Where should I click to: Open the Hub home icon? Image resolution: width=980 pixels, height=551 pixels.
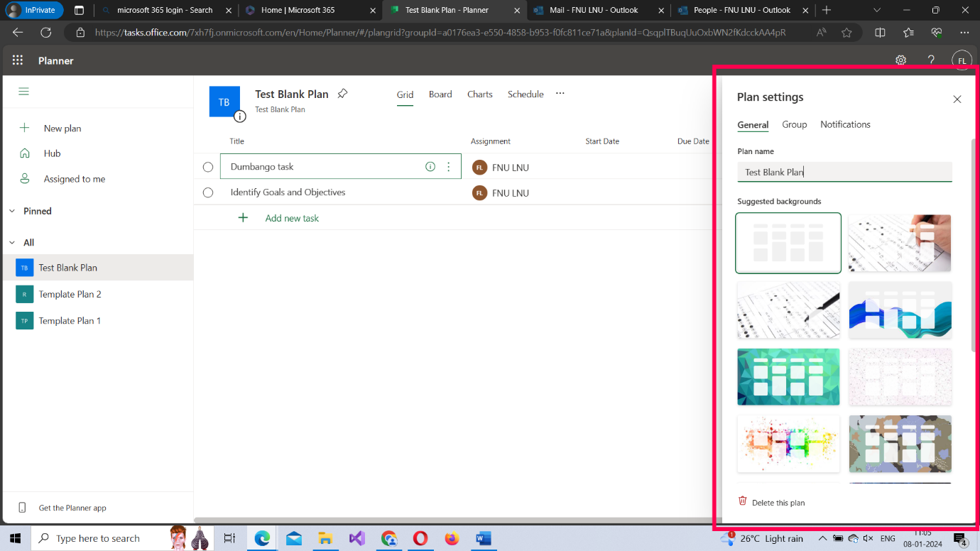pyautogui.click(x=25, y=153)
